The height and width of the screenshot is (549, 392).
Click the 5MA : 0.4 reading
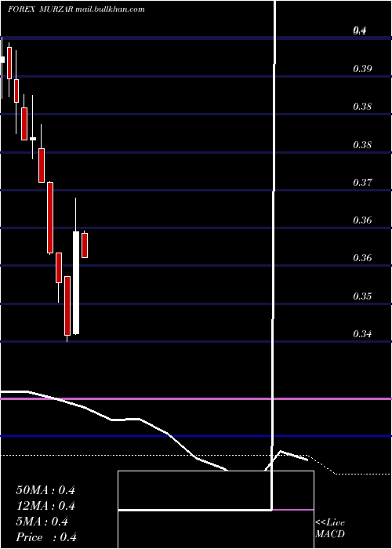click(x=42, y=522)
